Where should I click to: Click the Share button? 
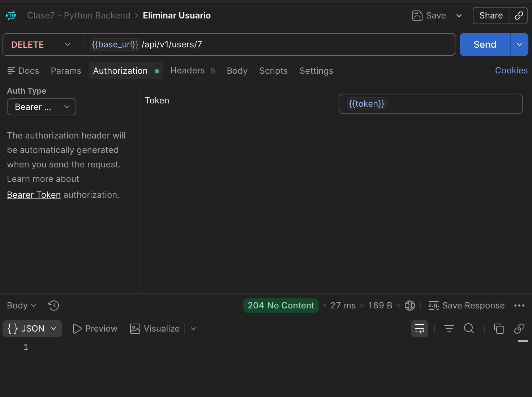coord(491,16)
